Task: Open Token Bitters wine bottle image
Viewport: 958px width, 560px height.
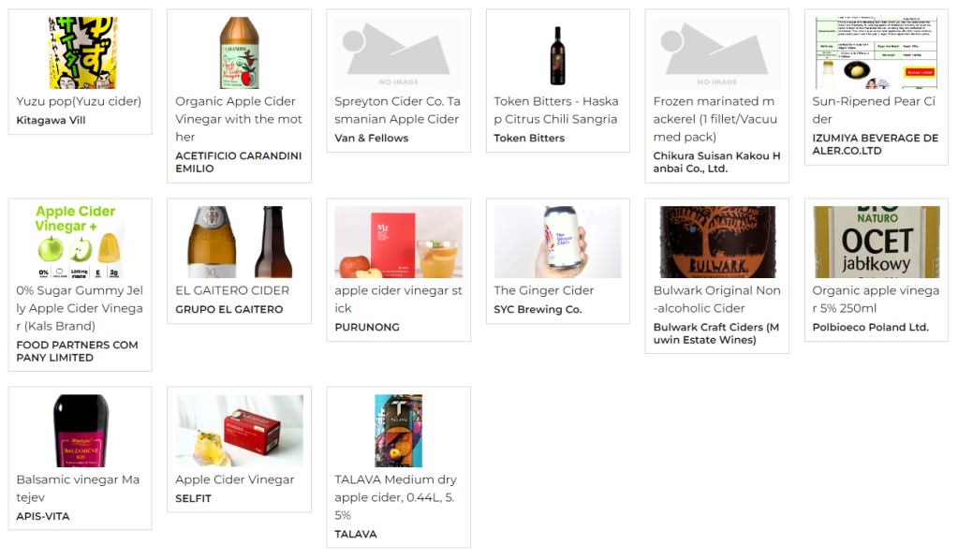Action: [557, 55]
